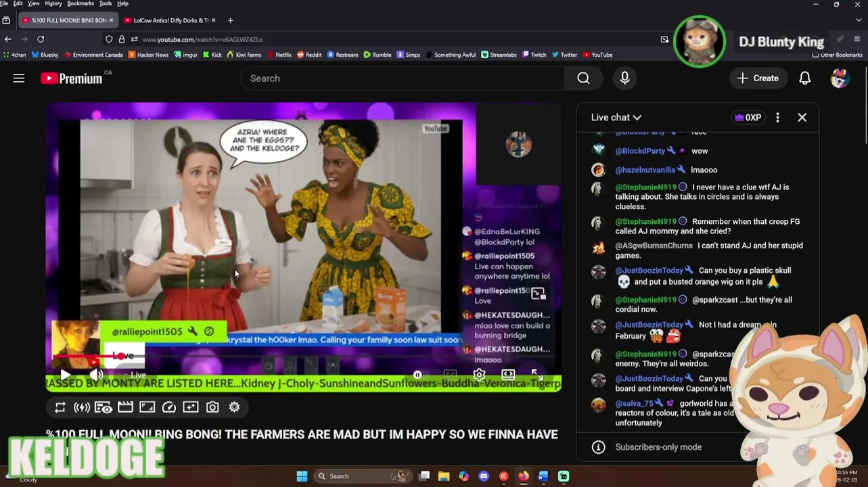868x487 pixels.
Task: Toggle cinema mode clapperboard tool
Action: (125, 407)
